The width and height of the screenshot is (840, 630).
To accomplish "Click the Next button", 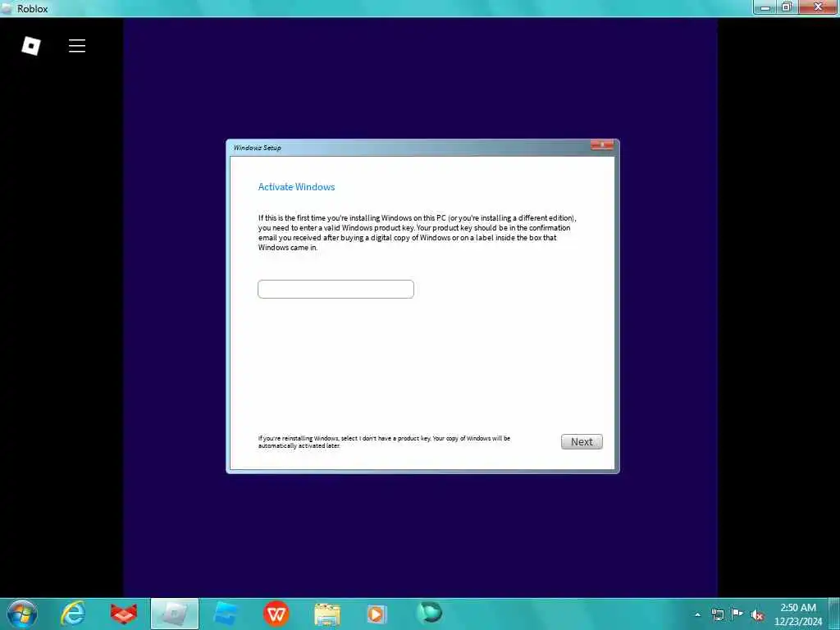I will [x=582, y=441].
